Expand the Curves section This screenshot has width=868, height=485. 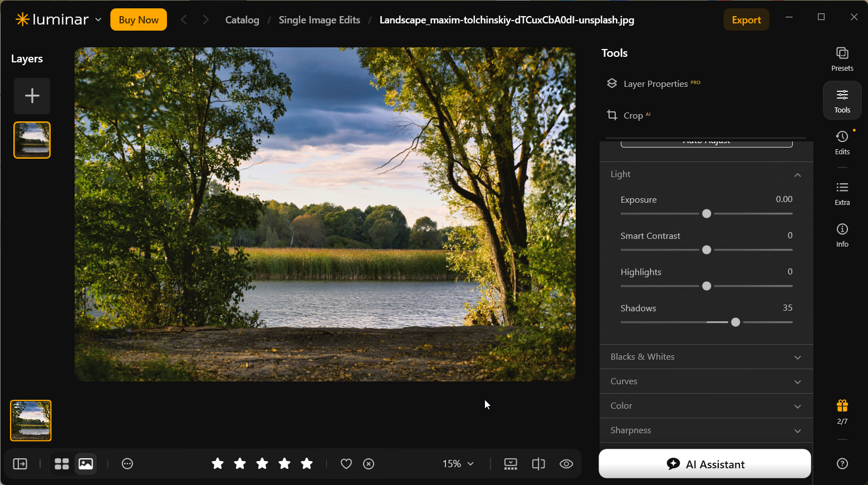click(x=706, y=381)
